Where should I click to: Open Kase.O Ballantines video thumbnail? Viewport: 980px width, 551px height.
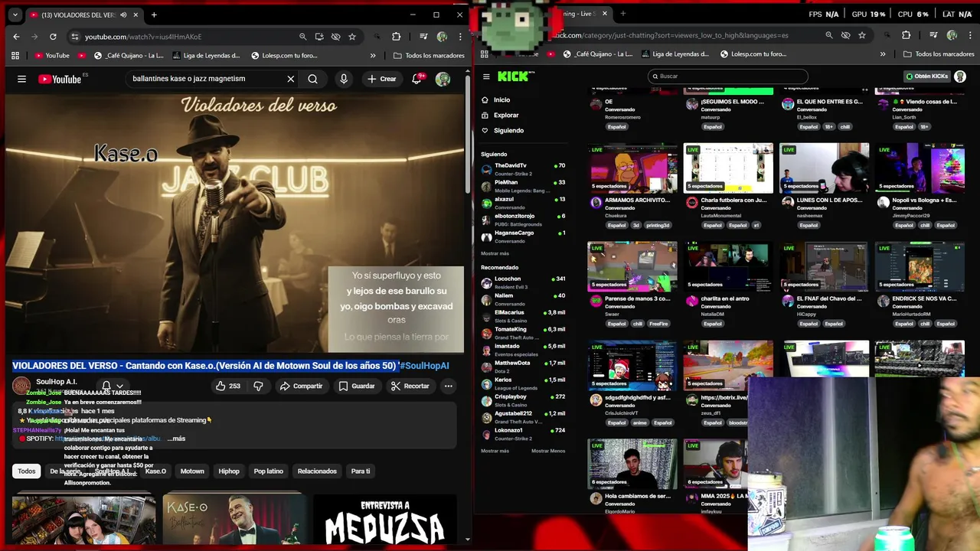(234, 520)
